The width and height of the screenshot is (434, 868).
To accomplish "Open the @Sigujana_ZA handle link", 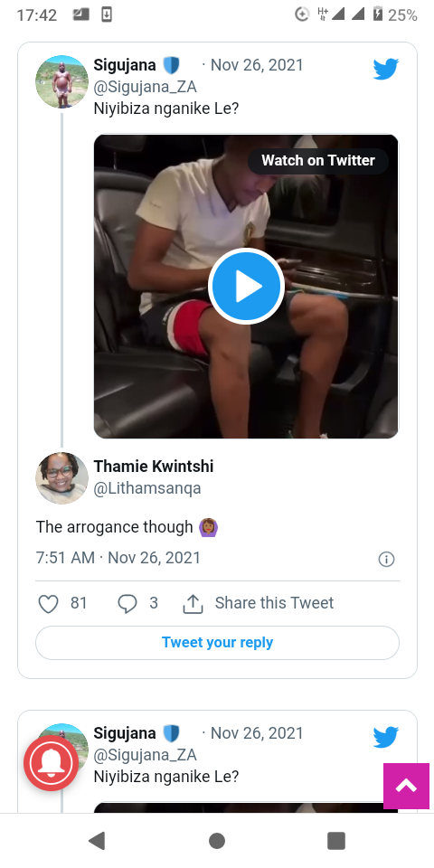I will (145, 87).
